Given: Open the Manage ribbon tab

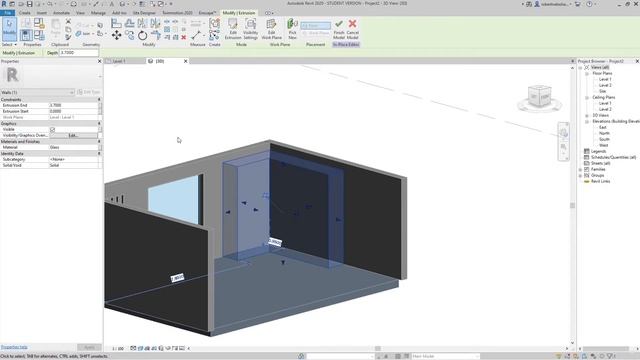Looking at the screenshot, I should (98, 13).
